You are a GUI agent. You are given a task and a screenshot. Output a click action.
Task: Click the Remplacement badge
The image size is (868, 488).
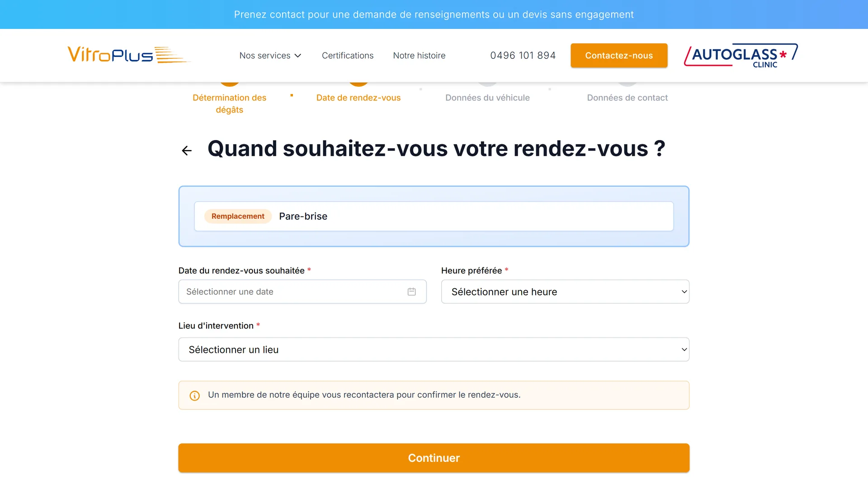pos(238,216)
